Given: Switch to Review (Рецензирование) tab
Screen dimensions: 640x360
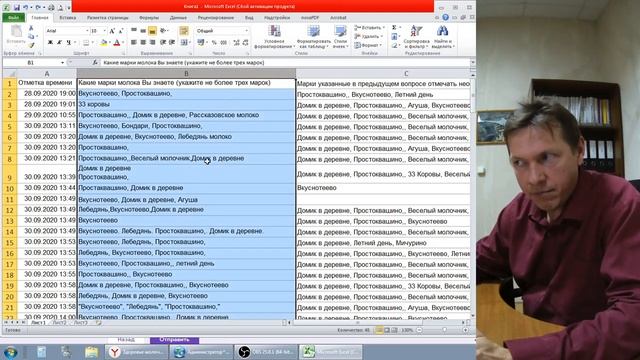Looking at the screenshot, I should tap(216, 18).
